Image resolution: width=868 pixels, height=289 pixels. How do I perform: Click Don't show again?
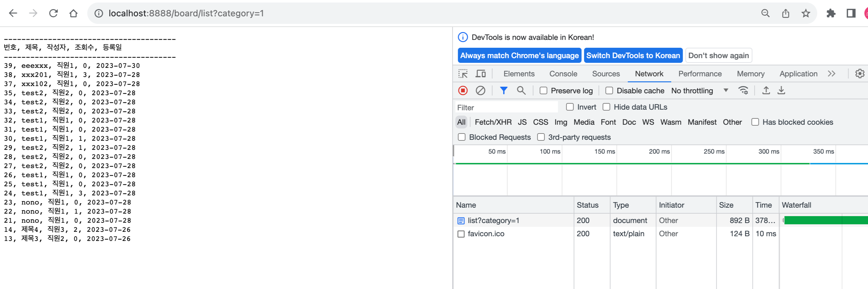(718, 56)
